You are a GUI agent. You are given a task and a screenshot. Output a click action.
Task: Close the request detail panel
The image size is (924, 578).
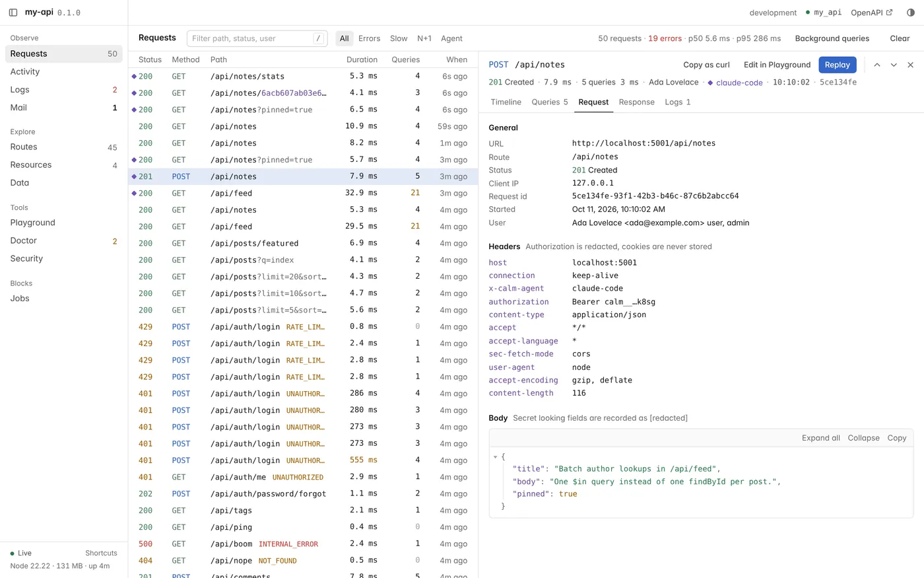coord(910,65)
